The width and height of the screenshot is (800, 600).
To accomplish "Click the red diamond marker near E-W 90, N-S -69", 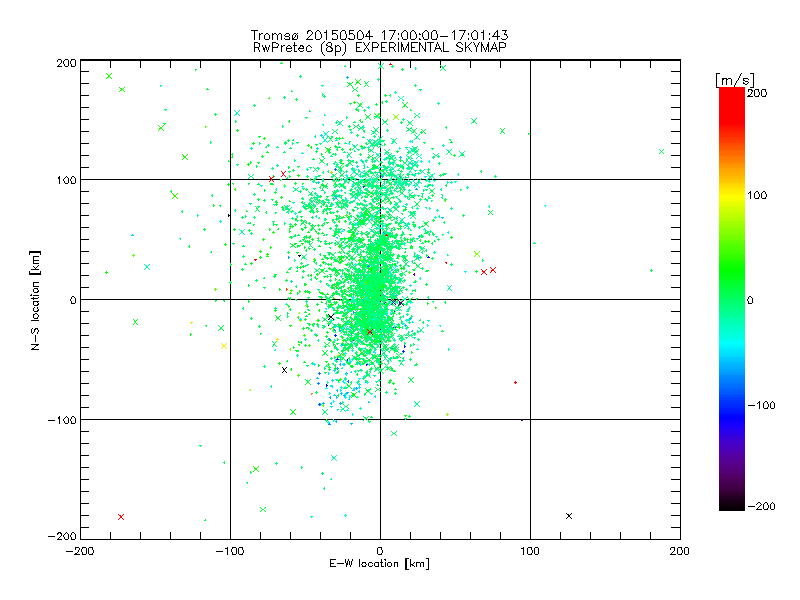I will pos(515,382).
